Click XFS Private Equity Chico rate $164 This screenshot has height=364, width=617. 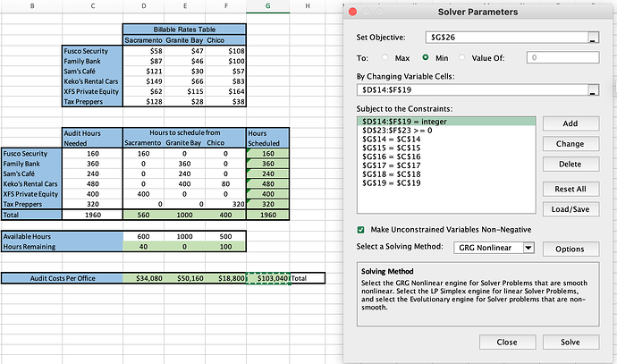tap(226, 91)
